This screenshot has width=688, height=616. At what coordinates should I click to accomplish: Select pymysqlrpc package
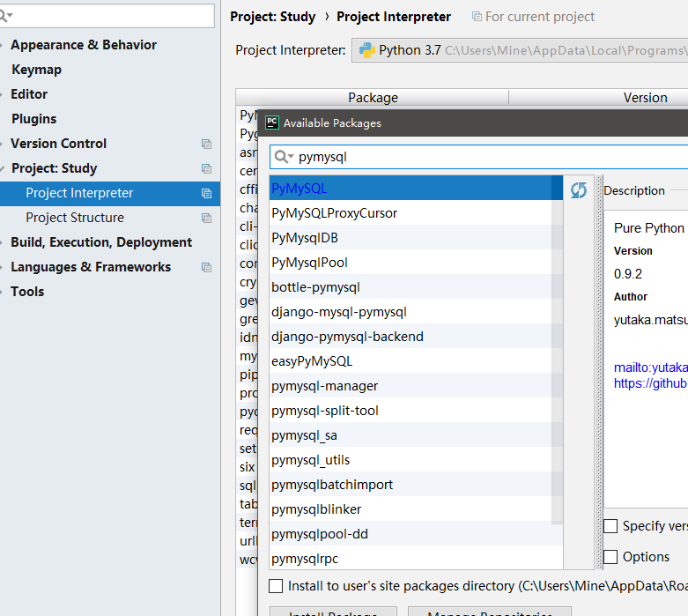[416, 559]
